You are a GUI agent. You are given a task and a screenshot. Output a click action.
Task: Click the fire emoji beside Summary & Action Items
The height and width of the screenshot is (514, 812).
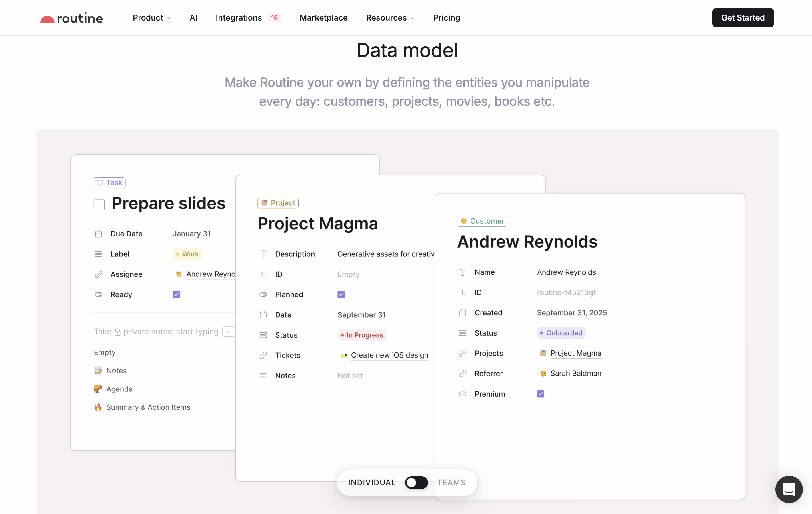pos(98,407)
